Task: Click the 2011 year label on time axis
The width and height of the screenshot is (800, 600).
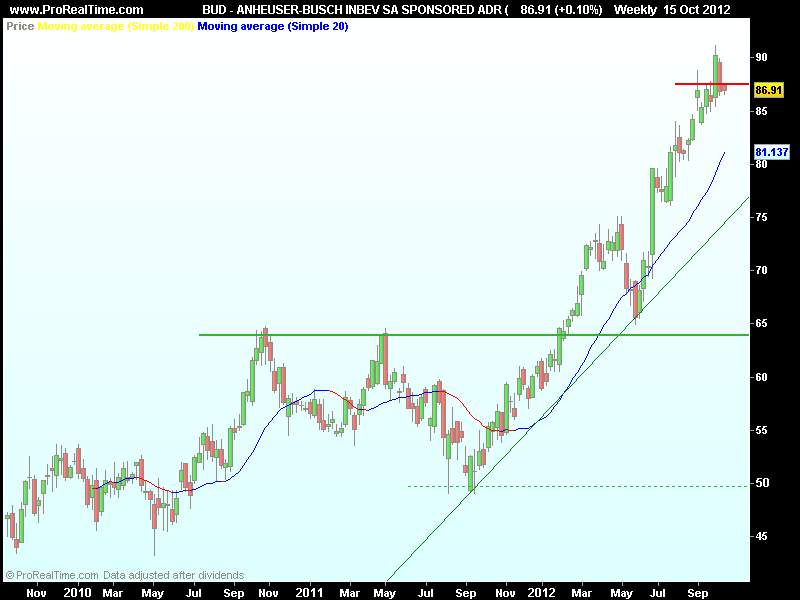Action: tap(309, 592)
